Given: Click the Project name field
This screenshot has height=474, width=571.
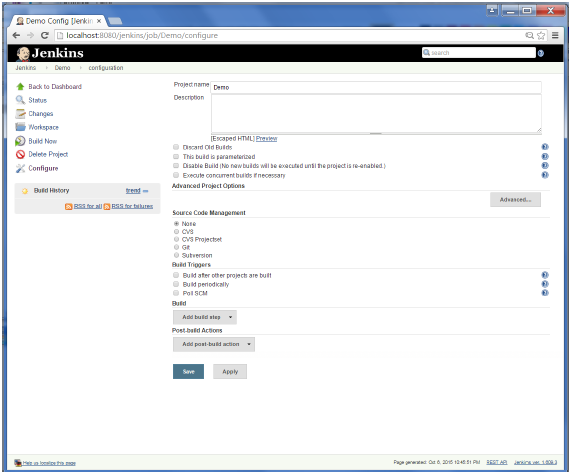Looking at the screenshot, I should pos(376,87).
